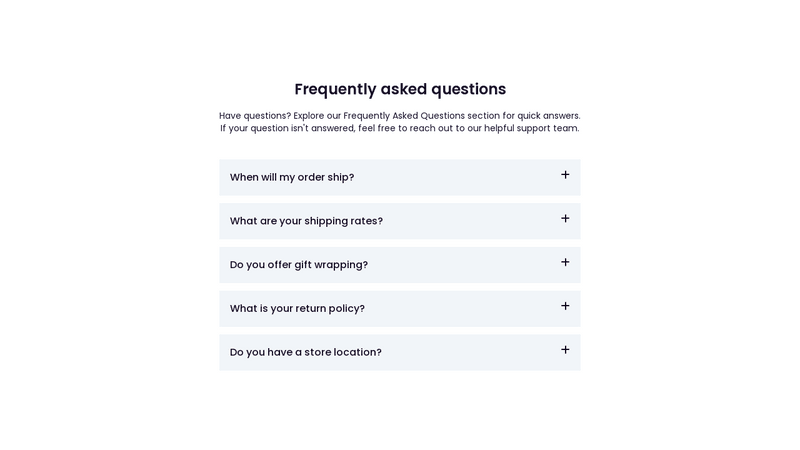Expand "Do you offer gift wrapping?" question text

299,265
